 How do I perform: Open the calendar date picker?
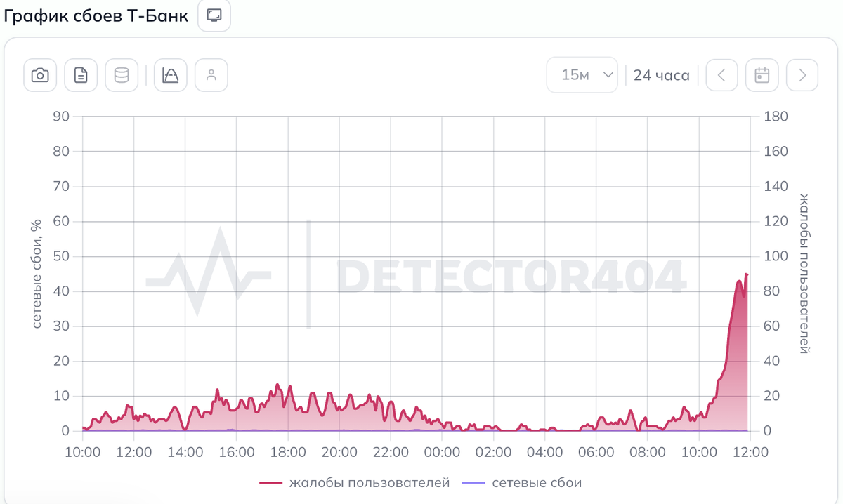762,75
